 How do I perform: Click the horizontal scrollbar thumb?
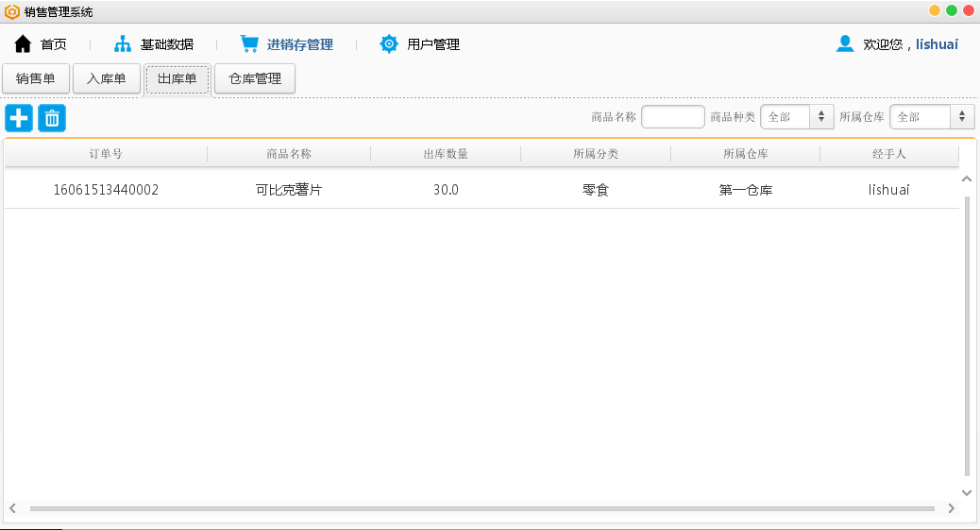point(482,508)
